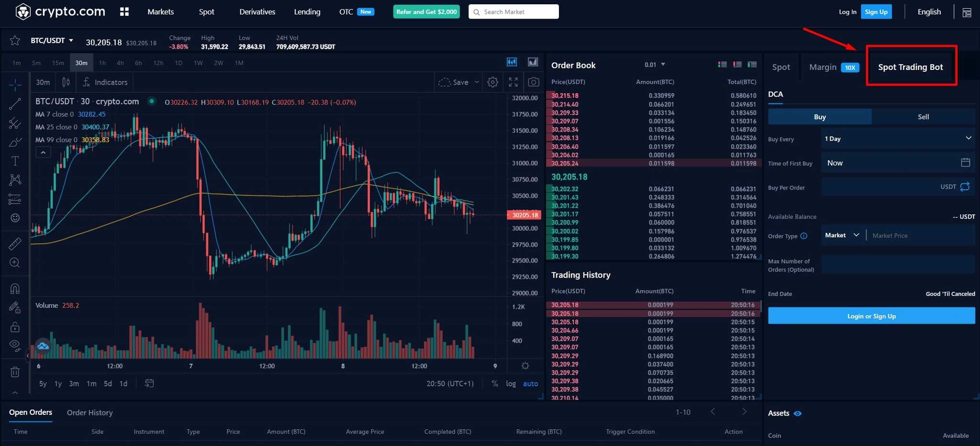Switch chart to fullscreen mode
Screen dimensions: 980x446
[513, 82]
